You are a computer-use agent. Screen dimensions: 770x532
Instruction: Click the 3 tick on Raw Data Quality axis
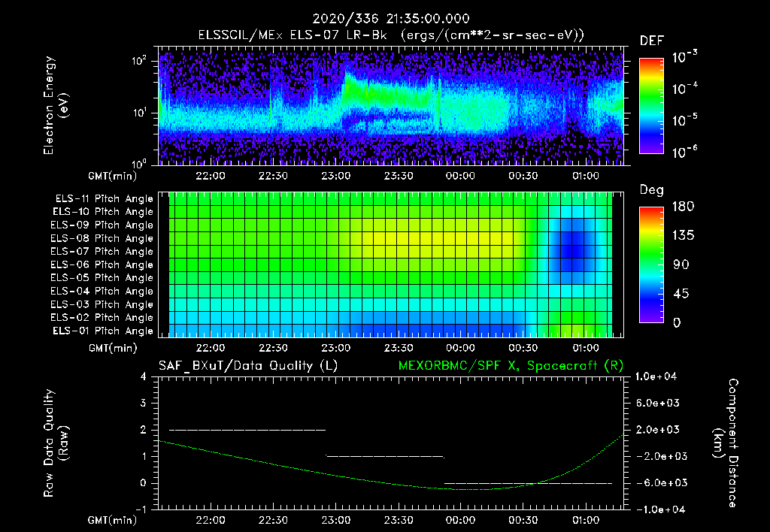(x=144, y=403)
